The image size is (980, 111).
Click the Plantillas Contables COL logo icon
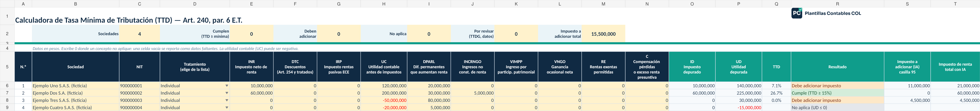(x=797, y=13)
